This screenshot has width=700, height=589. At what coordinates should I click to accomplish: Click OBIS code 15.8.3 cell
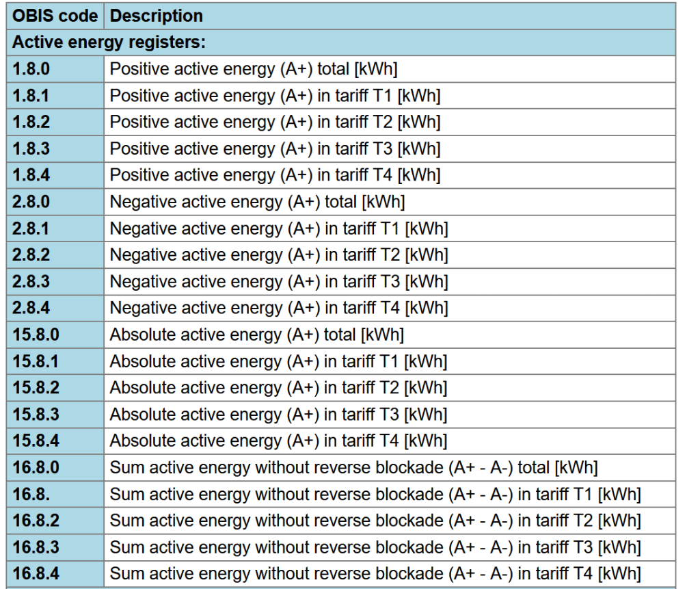coord(55,415)
